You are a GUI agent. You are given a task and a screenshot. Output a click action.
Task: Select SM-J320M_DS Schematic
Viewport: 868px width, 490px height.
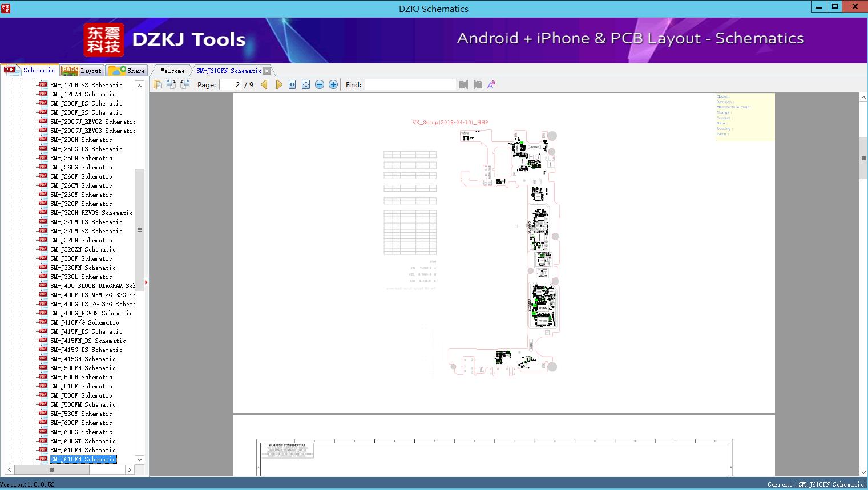(86, 222)
